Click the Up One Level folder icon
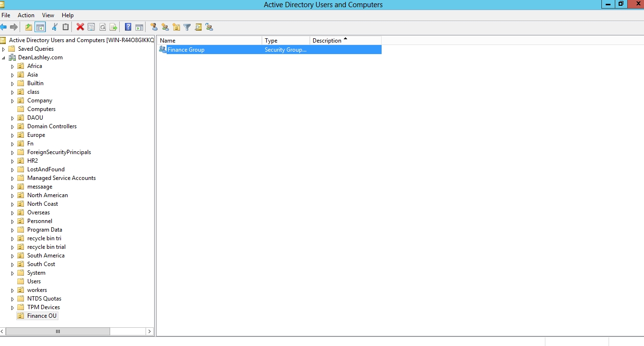This screenshot has height=346, width=644. (x=29, y=27)
